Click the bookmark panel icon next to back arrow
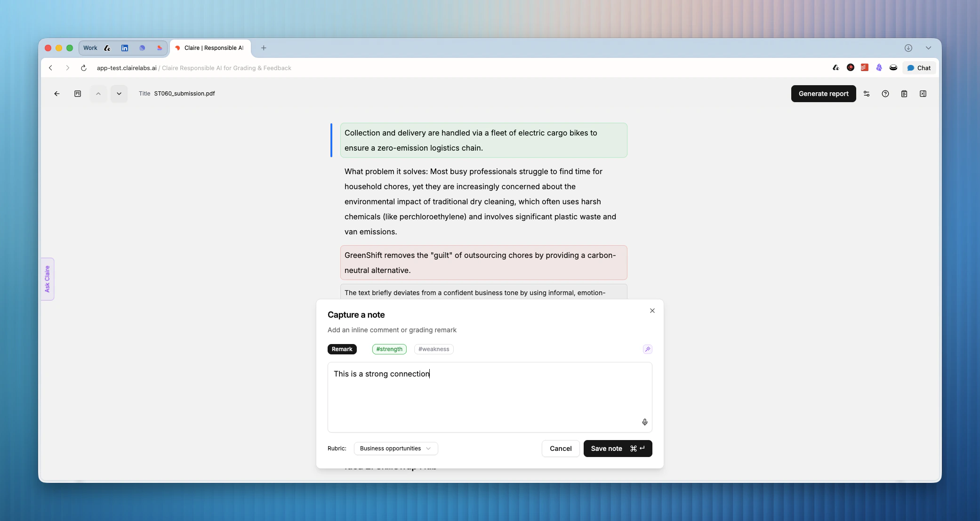 click(78, 94)
